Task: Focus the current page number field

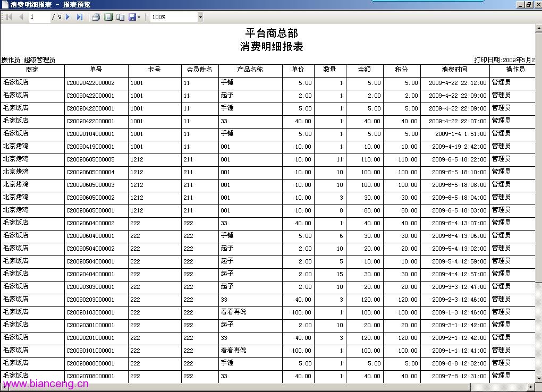Action: 39,17
